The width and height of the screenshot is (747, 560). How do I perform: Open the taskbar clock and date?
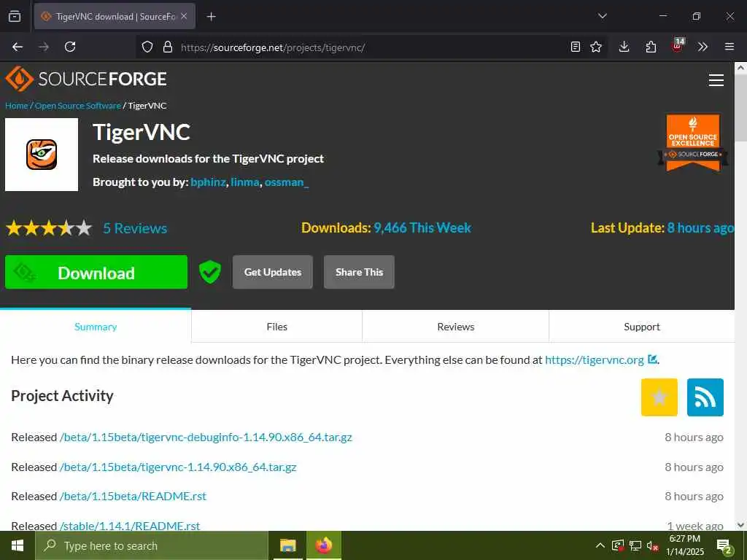point(684,545)
